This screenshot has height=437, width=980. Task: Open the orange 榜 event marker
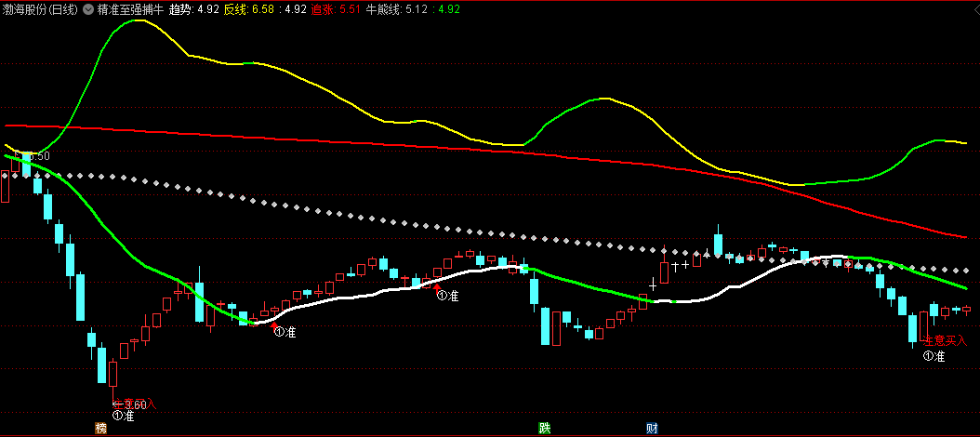pos(100,429)
